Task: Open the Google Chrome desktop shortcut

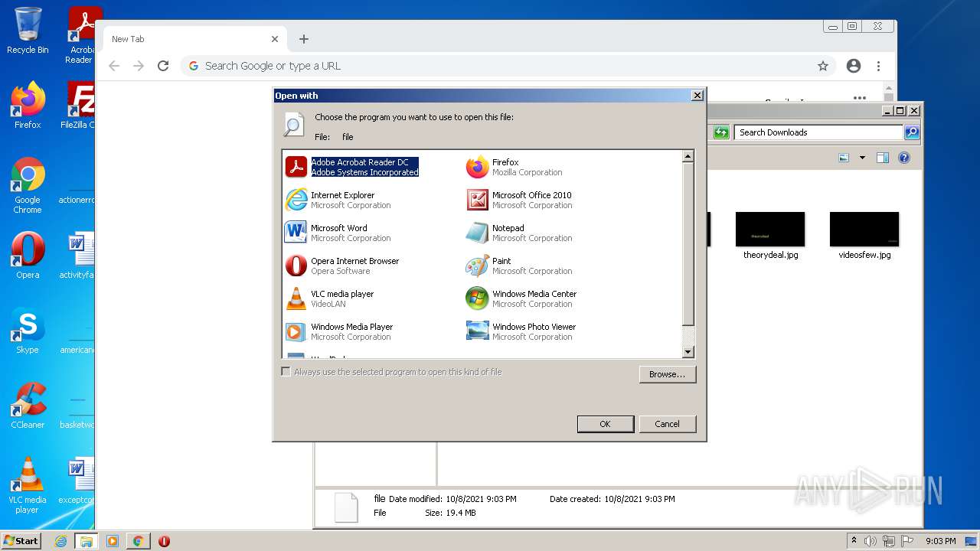Action: [28, 185]
